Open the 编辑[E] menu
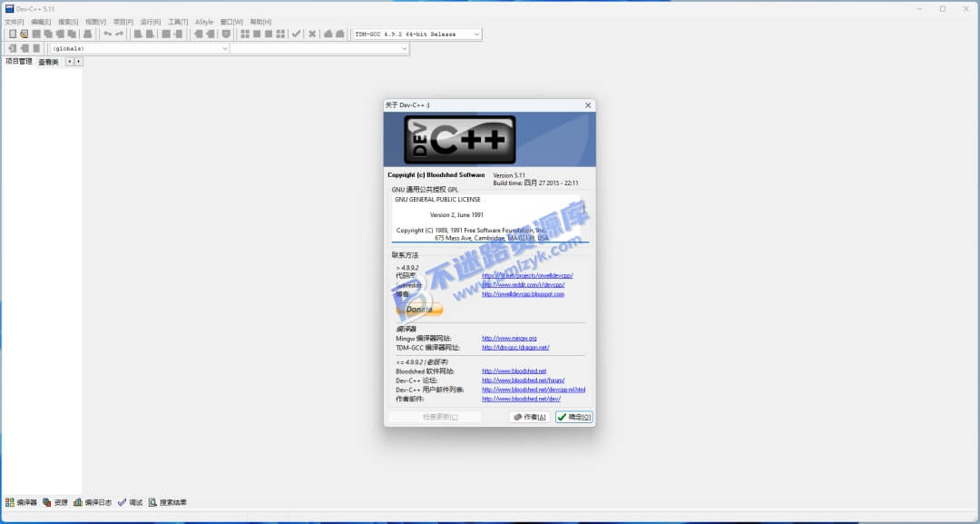This screenshot has height=524, width=980. tap(41, 22)
